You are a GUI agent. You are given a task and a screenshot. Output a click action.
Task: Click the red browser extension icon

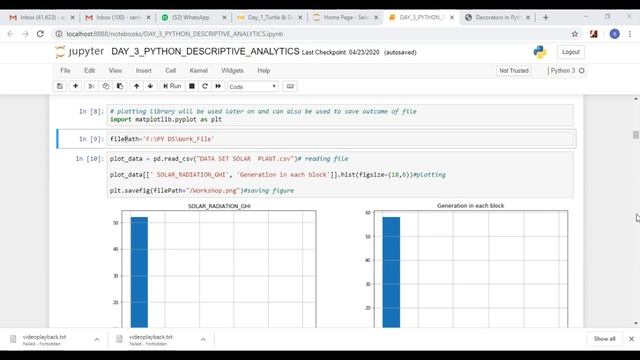click(x=594, y=34)
